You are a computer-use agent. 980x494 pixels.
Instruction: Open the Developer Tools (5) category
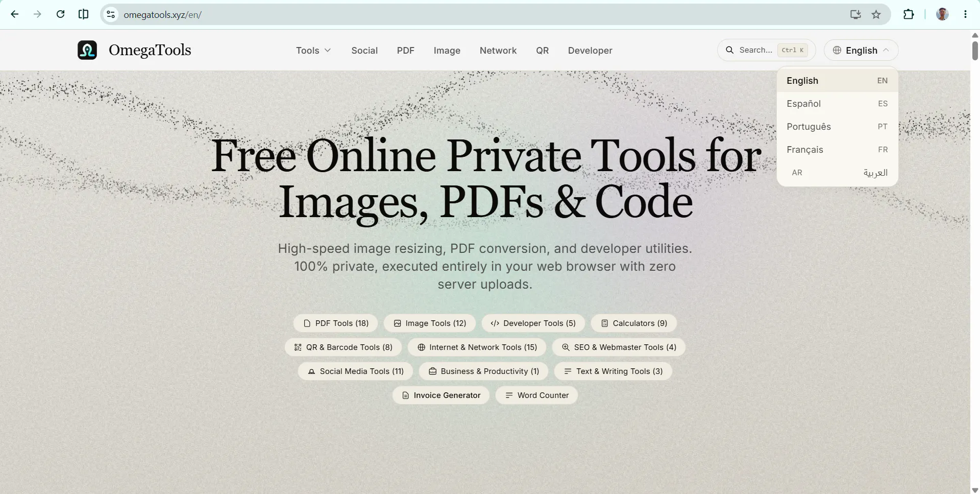[x=533, y=323]
